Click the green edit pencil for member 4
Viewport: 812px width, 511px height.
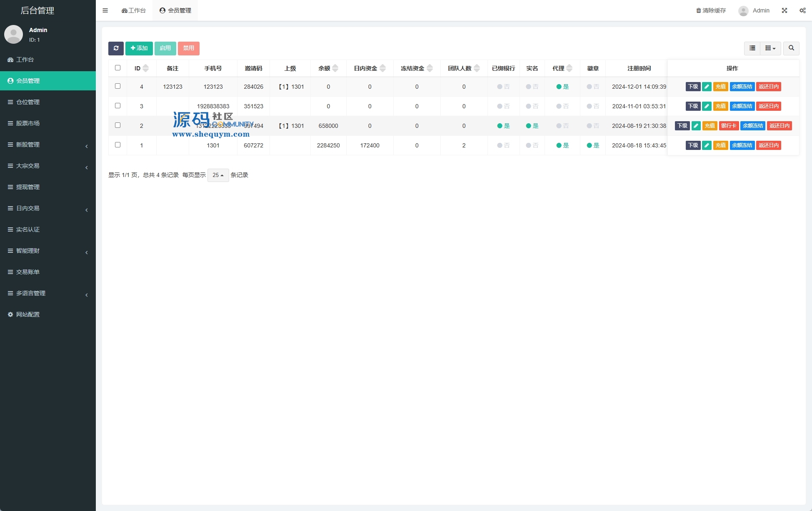click(x=707, y=87)
